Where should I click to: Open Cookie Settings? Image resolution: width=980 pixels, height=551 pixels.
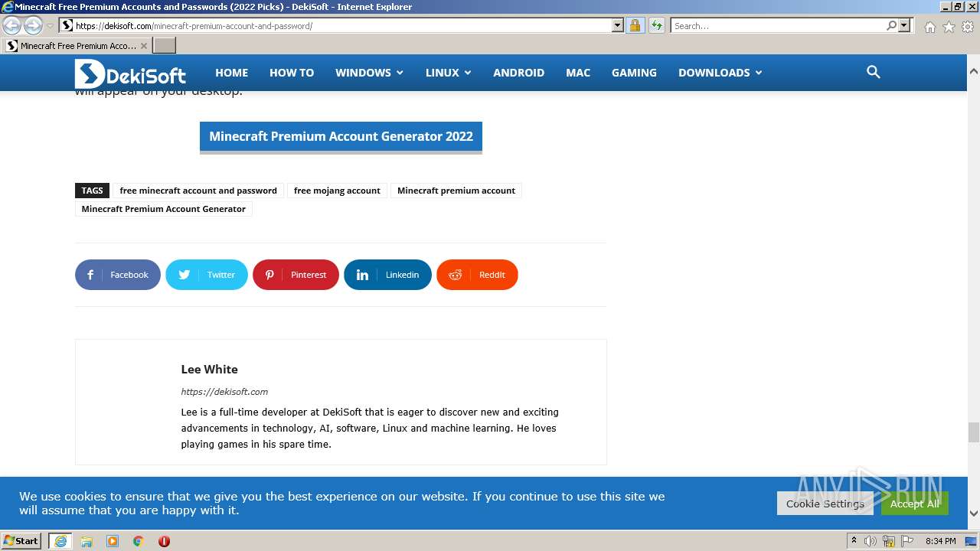click(825, 504)
